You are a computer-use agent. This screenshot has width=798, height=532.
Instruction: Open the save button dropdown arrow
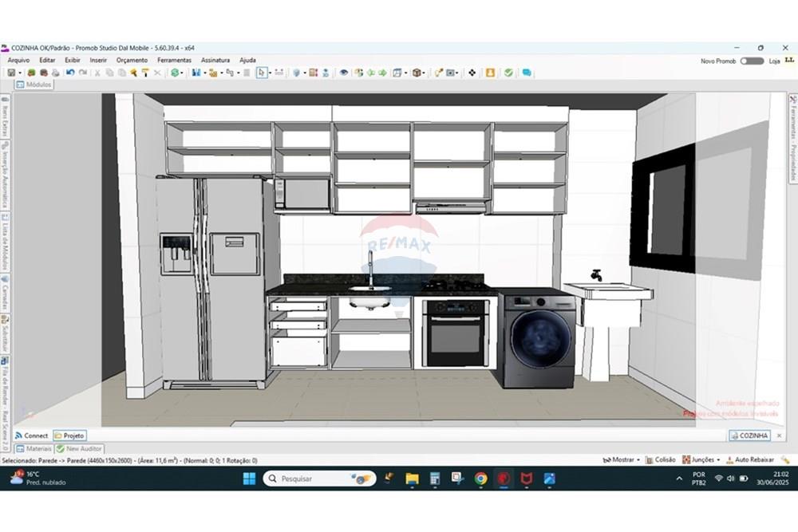point(20,73)
